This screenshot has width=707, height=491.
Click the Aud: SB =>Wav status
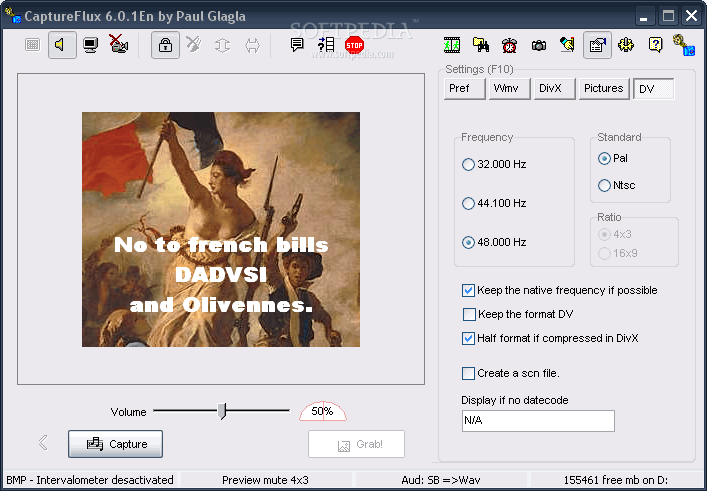click(441, 480)
